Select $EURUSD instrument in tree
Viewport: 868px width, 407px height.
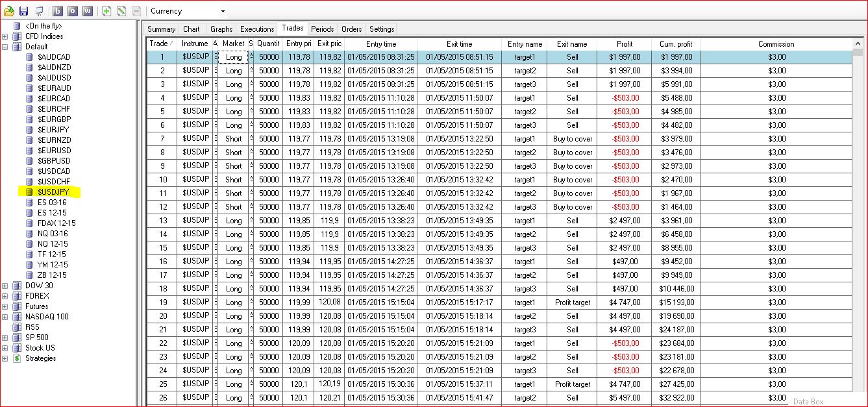54,151
